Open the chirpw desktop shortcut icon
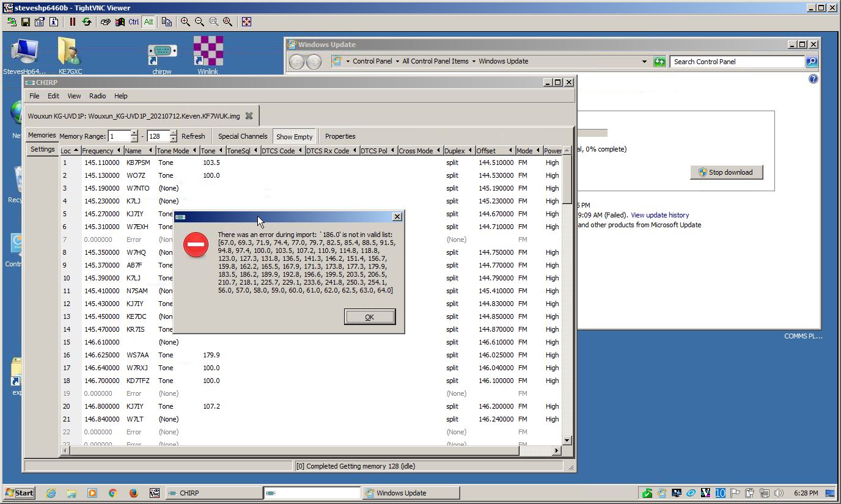Viewport: 841px width, 504px height. coord(162,56)
